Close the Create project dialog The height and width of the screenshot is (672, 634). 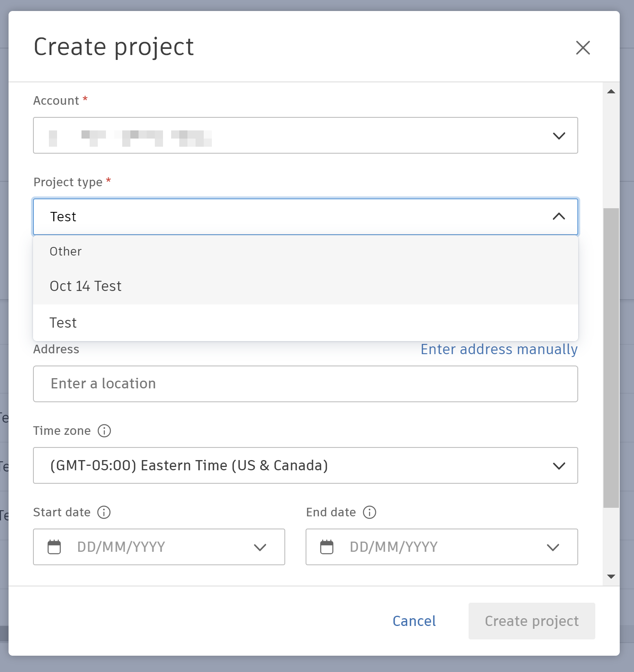pyautogui.click(x=583, y=48)
